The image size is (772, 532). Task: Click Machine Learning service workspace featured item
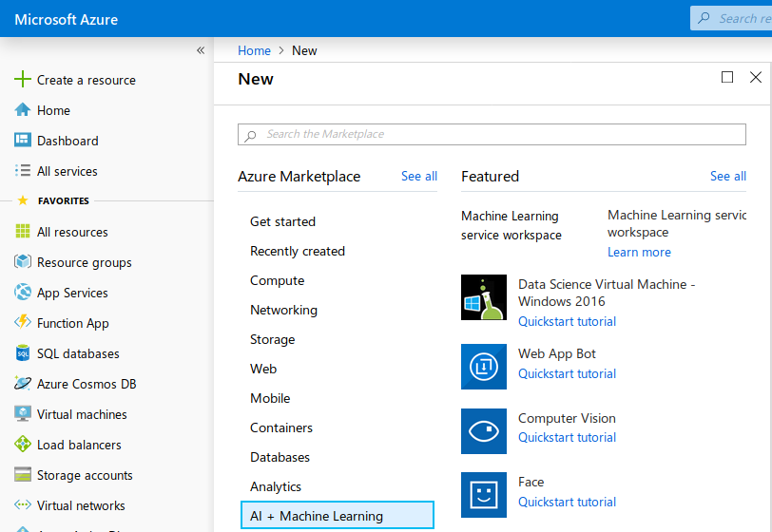tap(511, 225)
